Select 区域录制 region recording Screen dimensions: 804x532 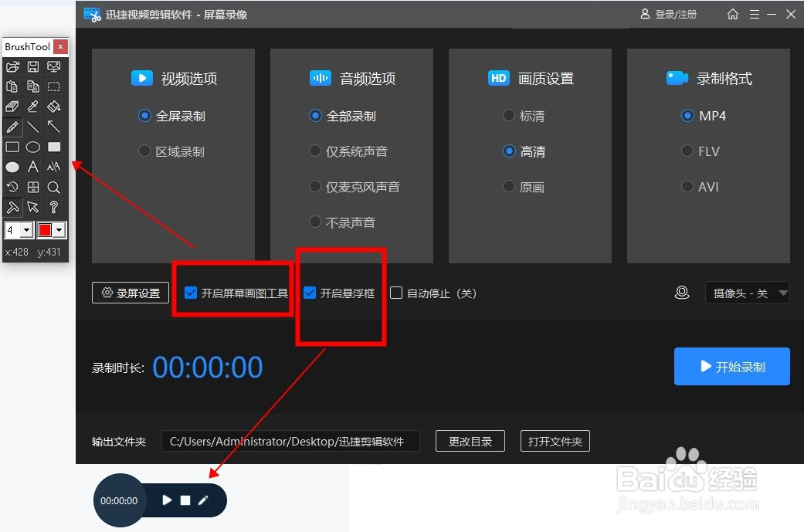(x=171, y=151)
